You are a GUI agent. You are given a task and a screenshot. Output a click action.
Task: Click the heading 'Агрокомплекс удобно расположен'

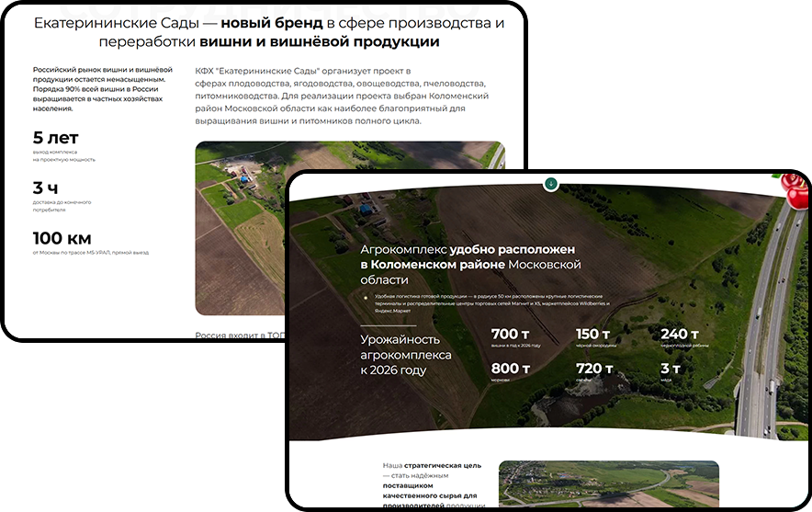coord(470,265)
